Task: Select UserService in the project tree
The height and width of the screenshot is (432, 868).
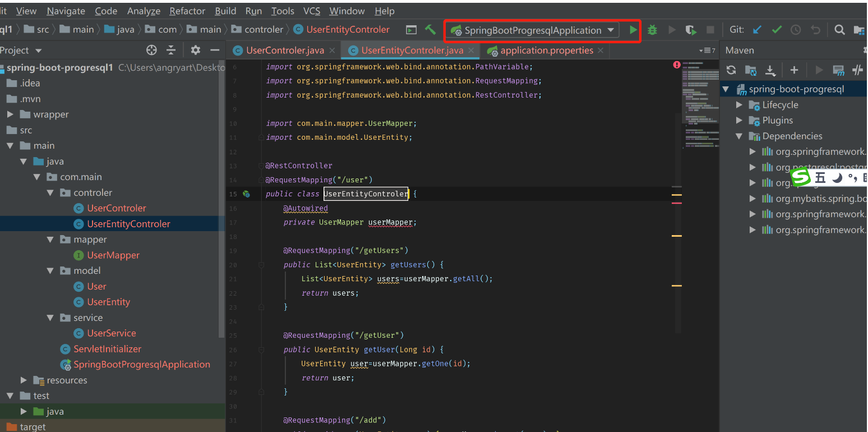Action: [x=112, y=333]
